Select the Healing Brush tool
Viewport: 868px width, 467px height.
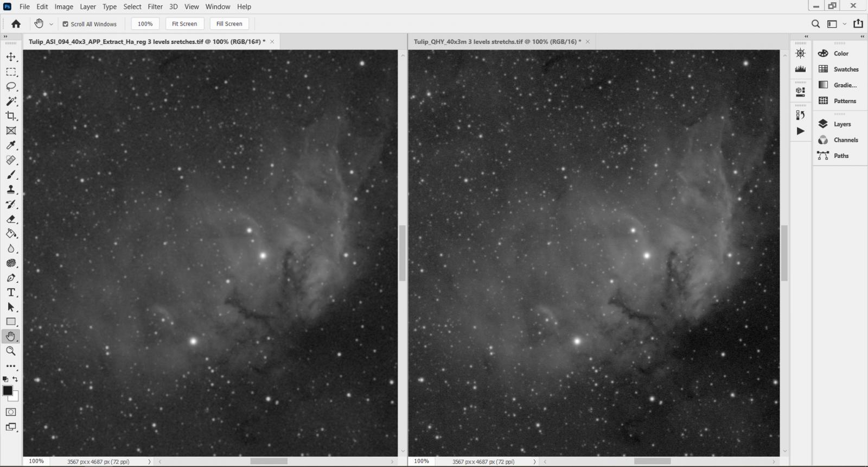(x=11, y=160)
